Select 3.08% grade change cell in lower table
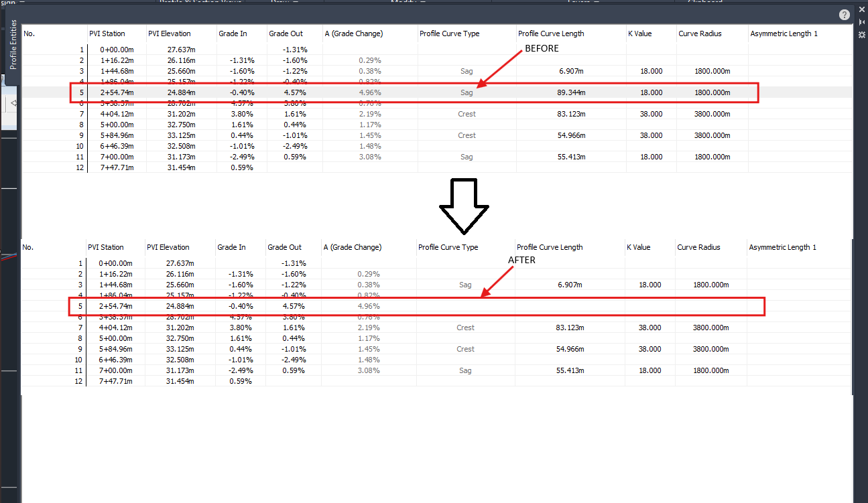 click(368, 370)
